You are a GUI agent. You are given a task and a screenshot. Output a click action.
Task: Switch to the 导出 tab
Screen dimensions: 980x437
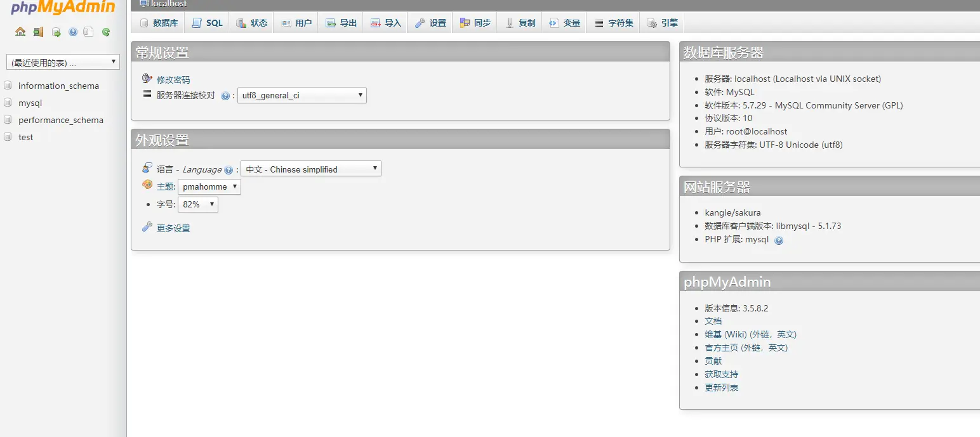(x=341, y=23)
